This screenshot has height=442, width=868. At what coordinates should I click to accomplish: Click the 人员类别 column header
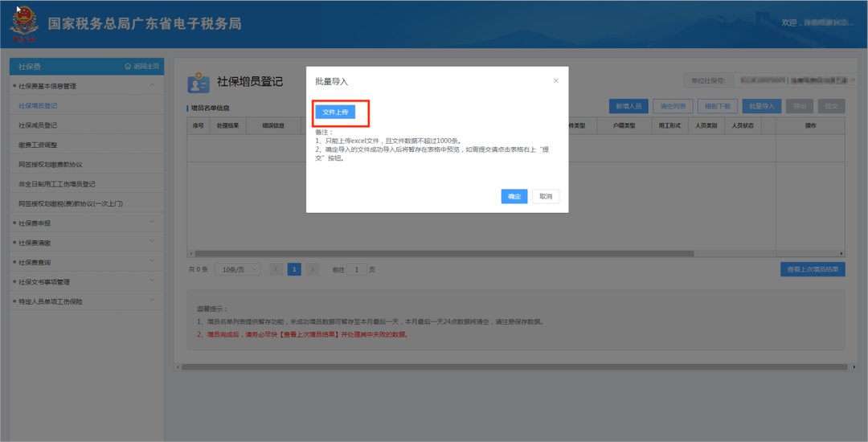(706, 125)
